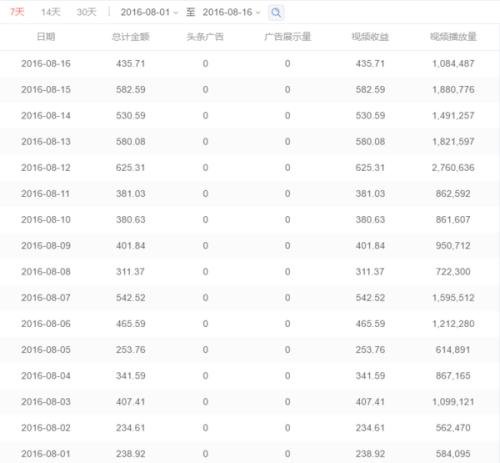Click play count 1,491,257

(453, 116)
